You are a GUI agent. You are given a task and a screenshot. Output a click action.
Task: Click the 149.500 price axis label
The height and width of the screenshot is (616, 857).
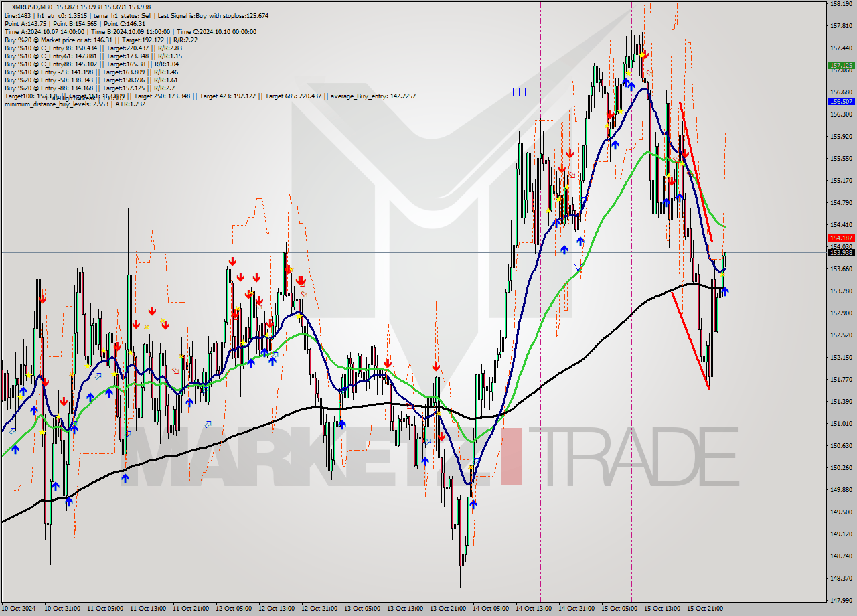[841, 512]
